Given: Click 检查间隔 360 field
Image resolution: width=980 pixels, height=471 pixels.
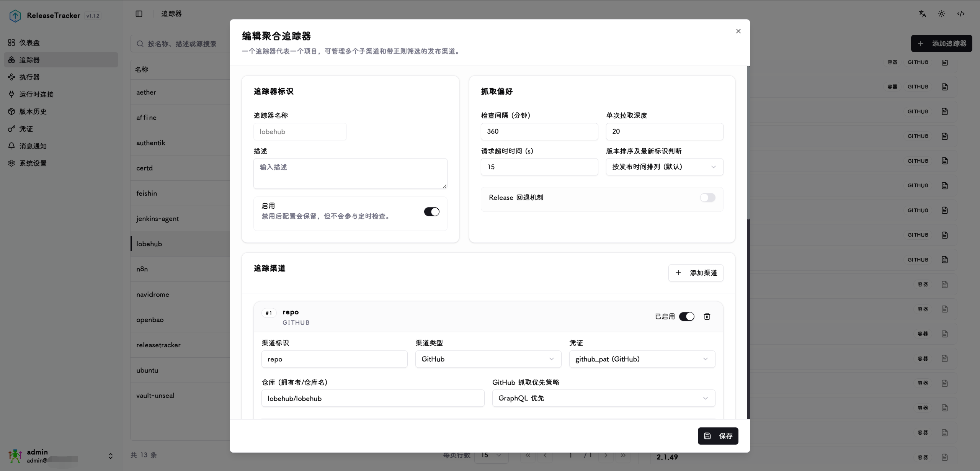Looking at the screenshot, I should coord(539,131).
